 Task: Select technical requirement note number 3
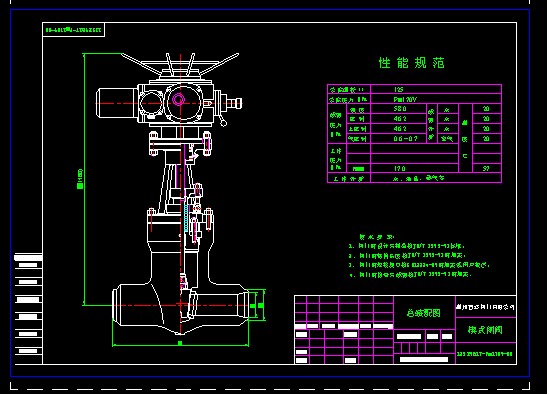pos(419,265)
